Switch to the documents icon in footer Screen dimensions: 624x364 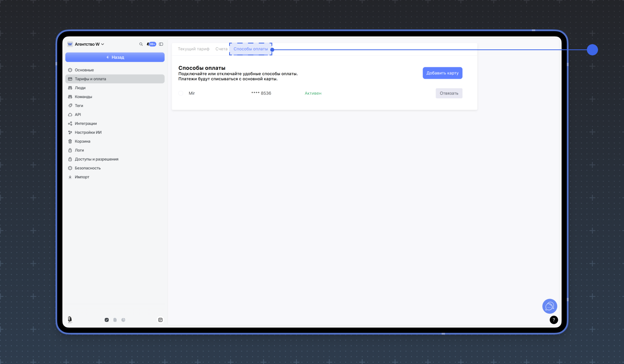coord(115,320)
